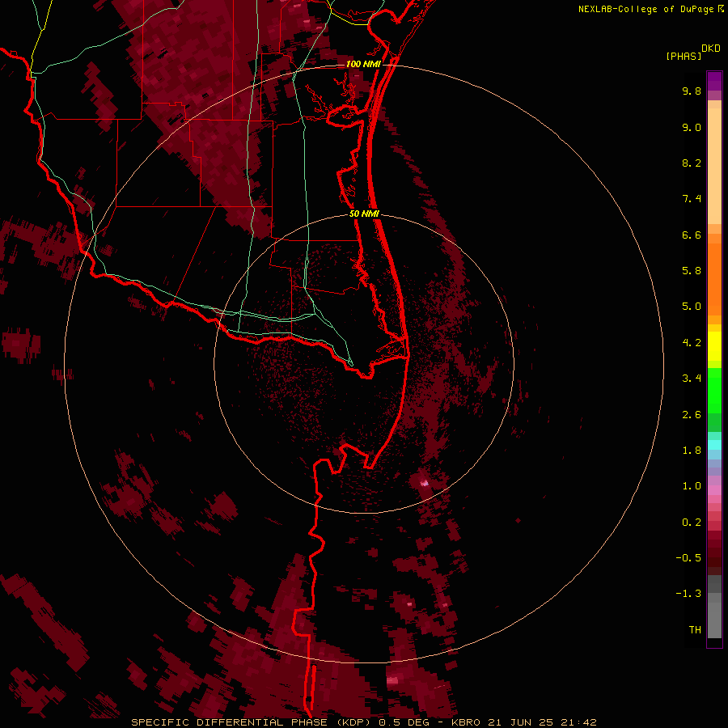Click the DKD legend title
728x728 pixels.
(x=711, y=49)
